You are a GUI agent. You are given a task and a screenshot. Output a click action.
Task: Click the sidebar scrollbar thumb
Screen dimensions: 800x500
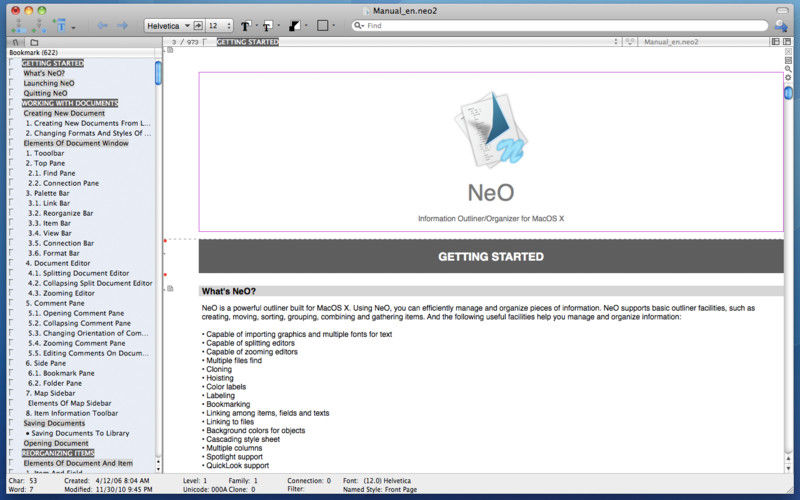[x=158, y=72]
